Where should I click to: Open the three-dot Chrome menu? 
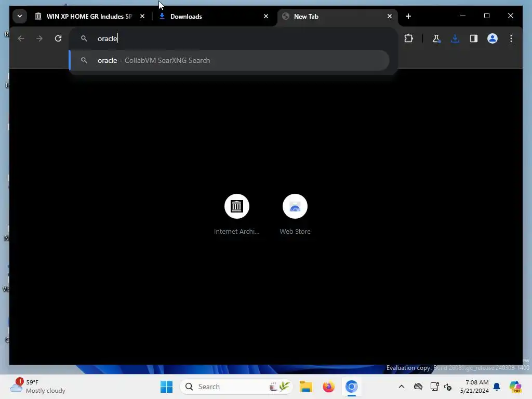[x=511, y=38]
